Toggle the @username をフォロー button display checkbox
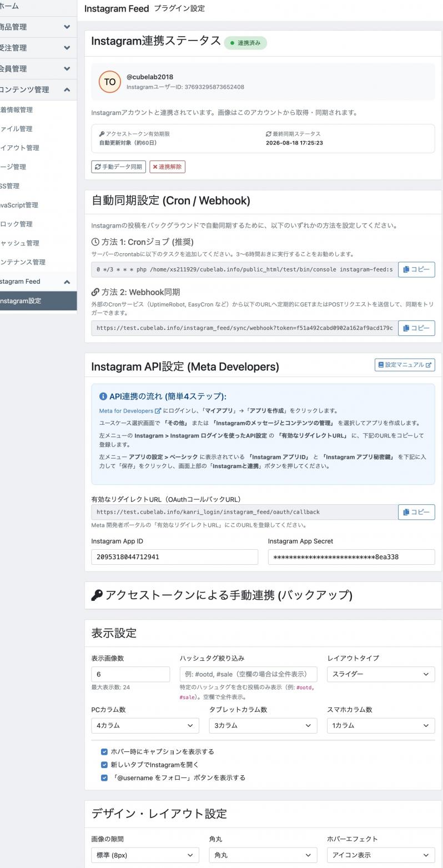The height and width of the screenshot is (868, 443). click(104, 778)
